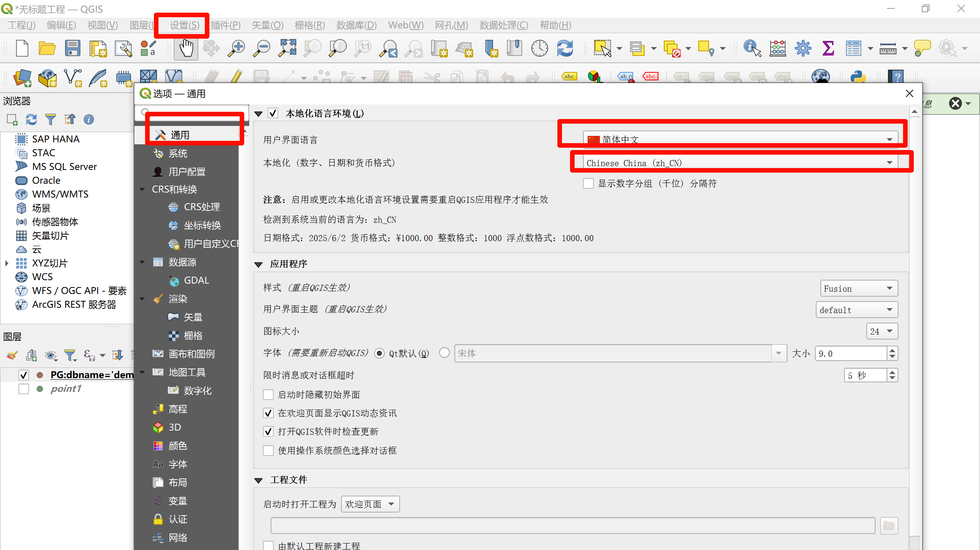980x550 pixels.
Task: Select the Pan Map hand tool
Action: click(186, 49)
